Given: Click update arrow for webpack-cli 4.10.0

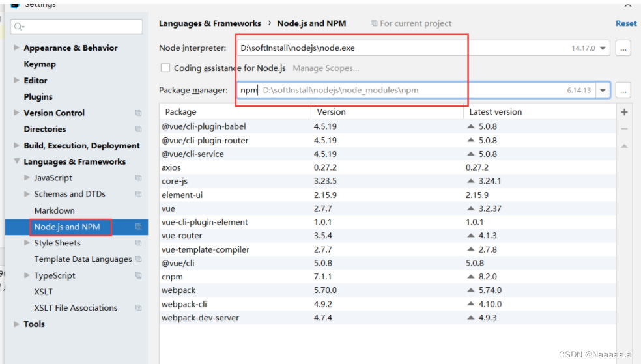Looking at the screenshot, I should [471, 304].
